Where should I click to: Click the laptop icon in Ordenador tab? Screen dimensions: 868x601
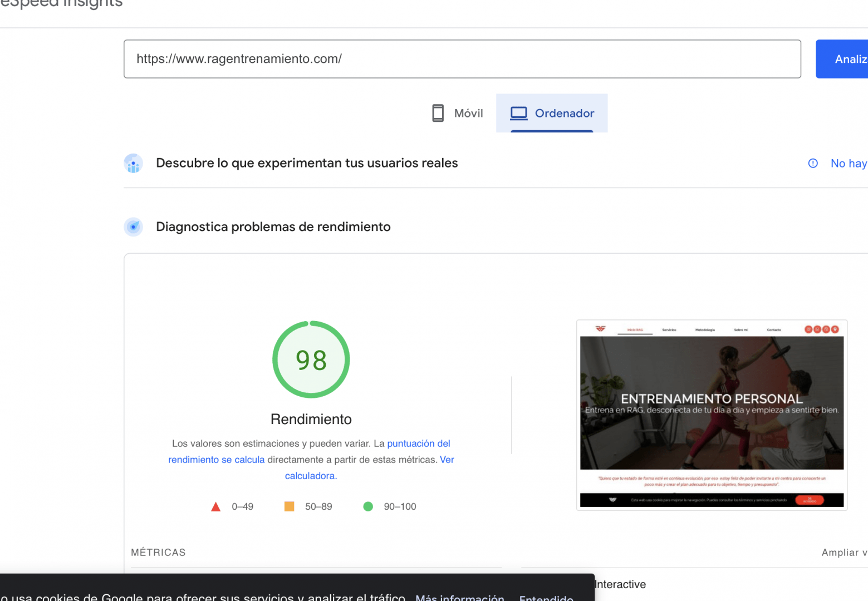[519, 114]
